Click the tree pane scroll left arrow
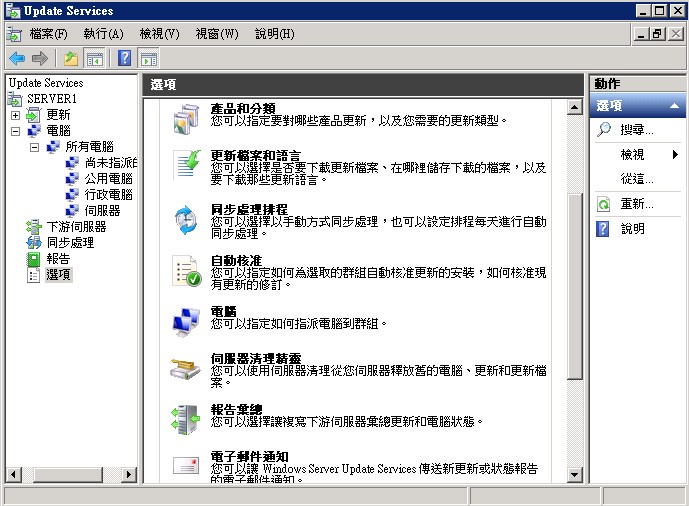The image size is (689, 506). [x=14, y=474]
